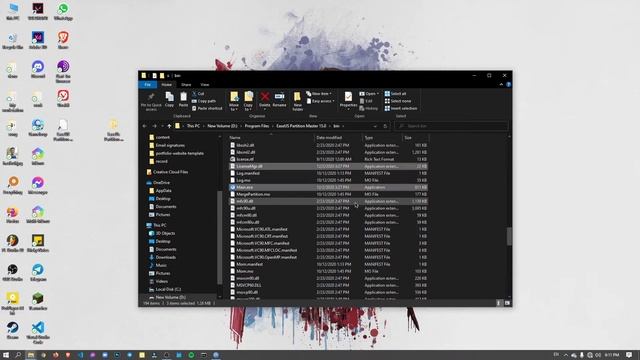The image size is (640, 360).
Task: Switch to Large icons view in status bar
Action: pyautogui.click(x=507, y=303)
